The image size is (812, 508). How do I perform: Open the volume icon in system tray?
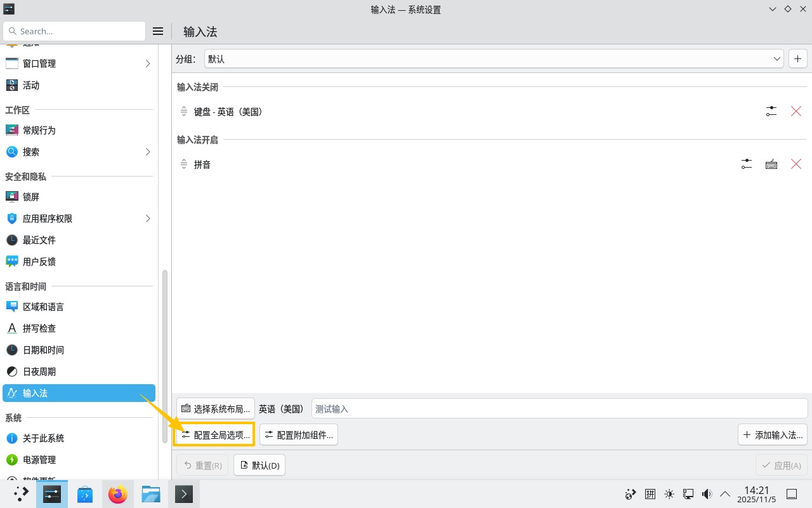click(x=707, y=493)
